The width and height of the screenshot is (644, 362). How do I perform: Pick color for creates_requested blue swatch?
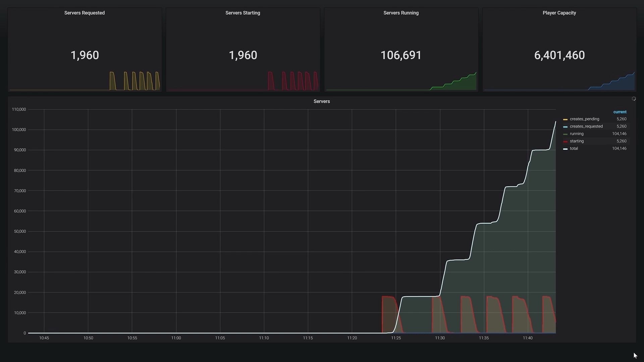pos(565,127)
